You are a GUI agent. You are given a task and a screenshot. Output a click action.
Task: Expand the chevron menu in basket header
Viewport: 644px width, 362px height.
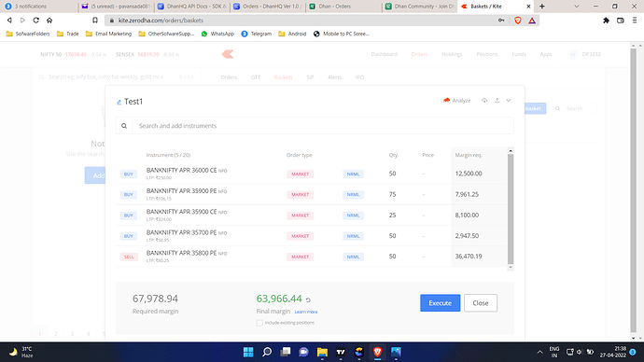click(x=509, y=100)
